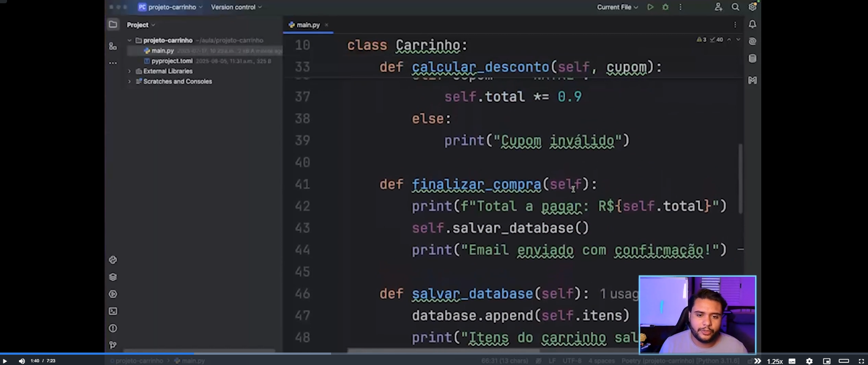Close the main.py editor tab
Viewport: 868px width, 365px height.
(x=327, y=25)
